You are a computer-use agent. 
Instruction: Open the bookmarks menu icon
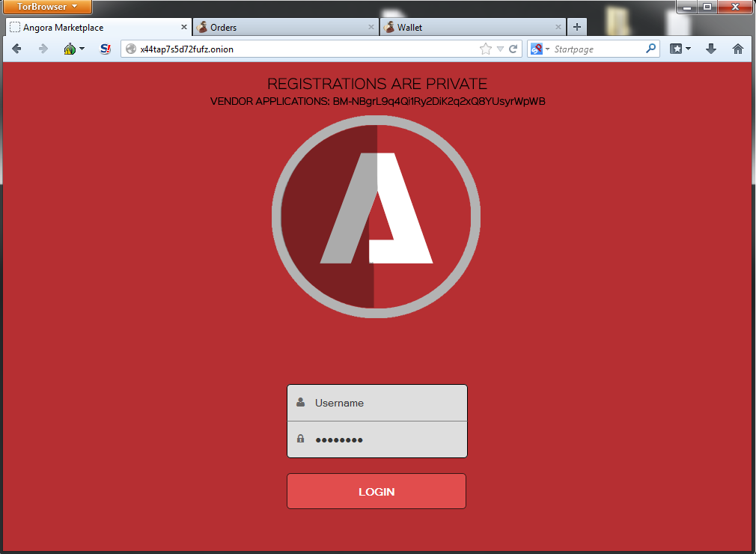tap(676, 49)
